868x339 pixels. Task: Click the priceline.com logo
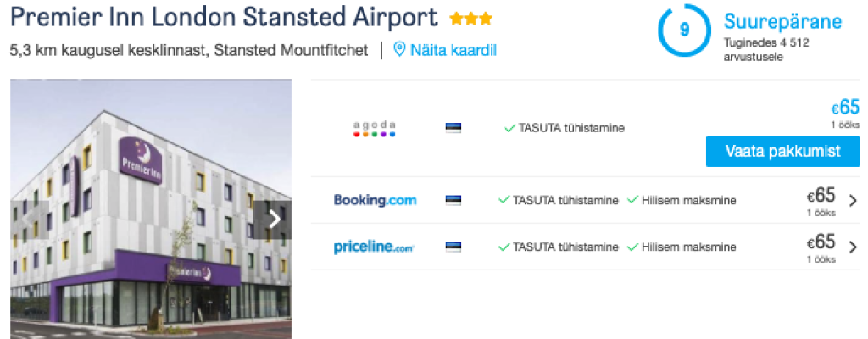click(374, 247)
